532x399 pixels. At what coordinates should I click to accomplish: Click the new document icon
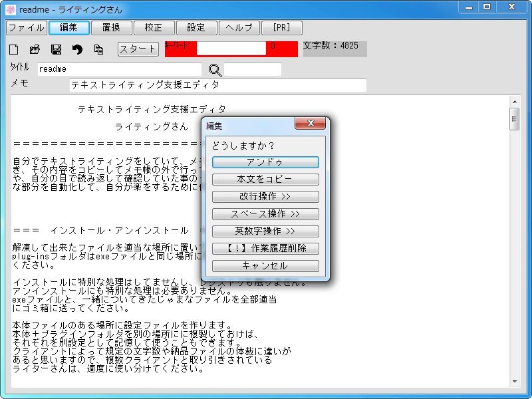(13, 49)
